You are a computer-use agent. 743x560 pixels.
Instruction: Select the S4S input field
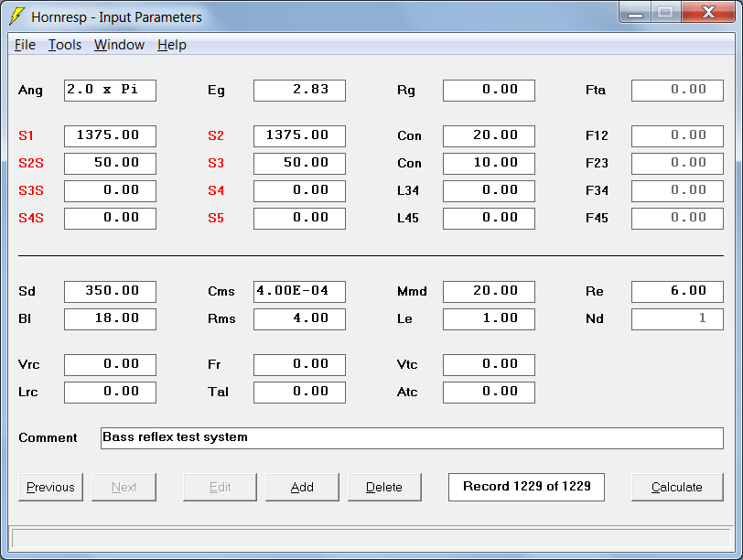[x=110, y=219]
